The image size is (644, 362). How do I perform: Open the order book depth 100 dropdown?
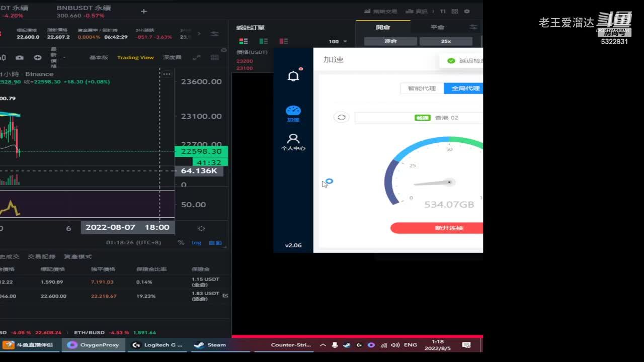(x=338, y=42)
